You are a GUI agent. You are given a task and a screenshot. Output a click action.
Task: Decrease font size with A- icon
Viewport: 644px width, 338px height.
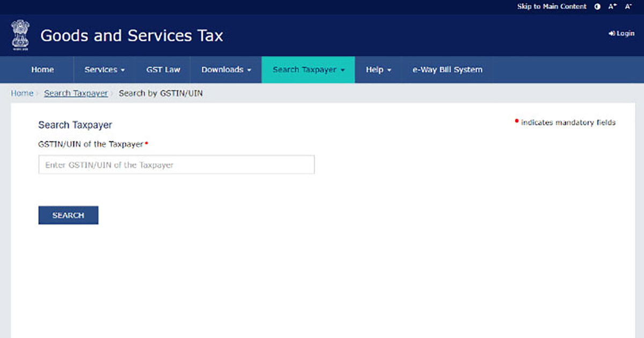coord(628,6)
